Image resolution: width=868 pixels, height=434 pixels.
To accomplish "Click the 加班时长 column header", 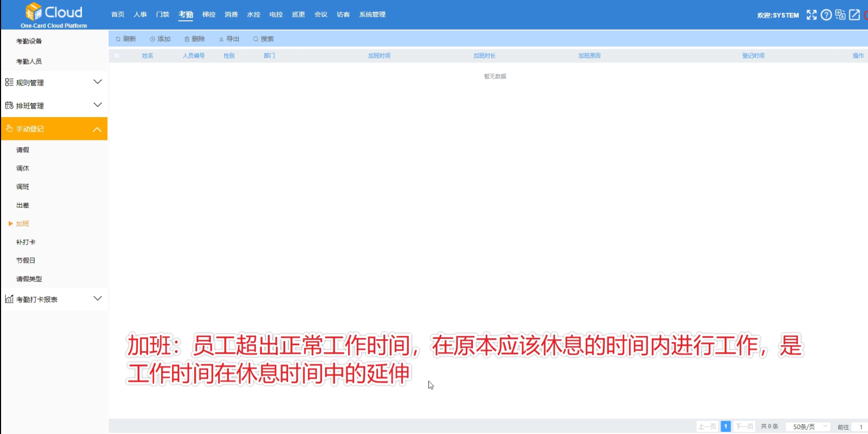I will coord(484,55).
